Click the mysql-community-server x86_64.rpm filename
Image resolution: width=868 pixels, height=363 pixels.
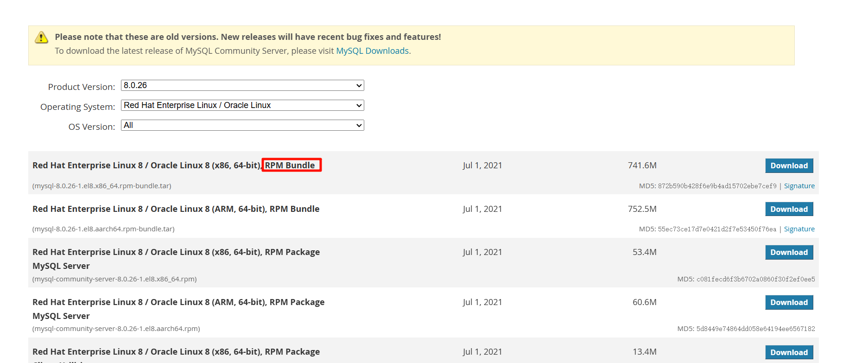tap(114, 279)
